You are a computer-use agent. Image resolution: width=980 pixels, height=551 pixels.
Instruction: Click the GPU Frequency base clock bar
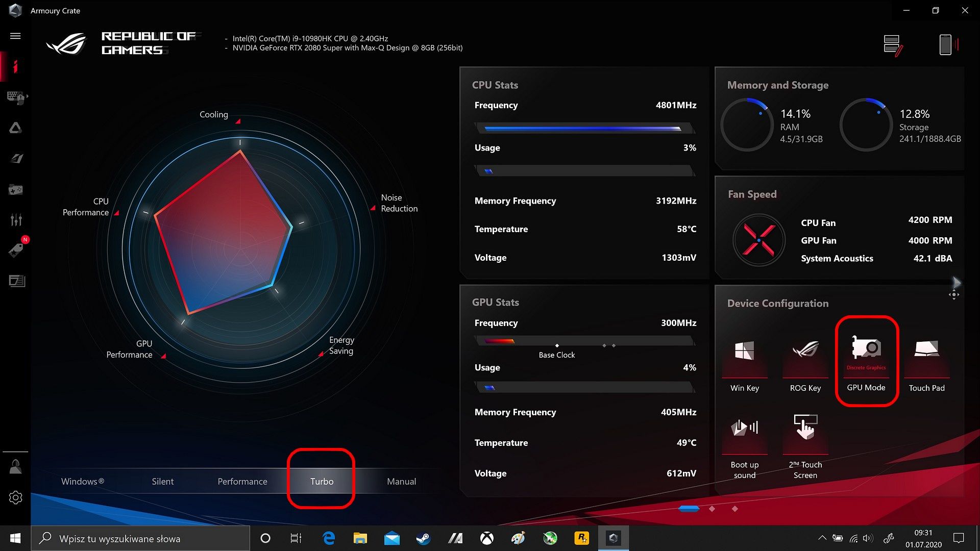[x=585, y=341]
